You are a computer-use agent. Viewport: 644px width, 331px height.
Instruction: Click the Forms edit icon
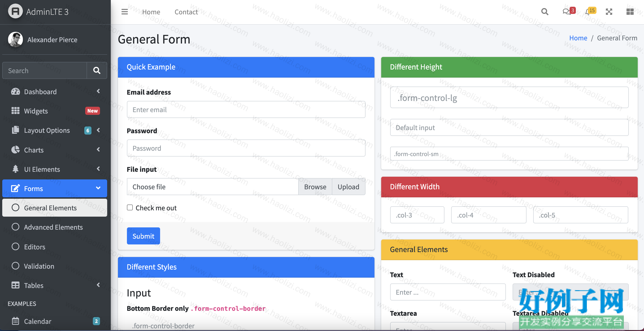[x=15, y=188]
